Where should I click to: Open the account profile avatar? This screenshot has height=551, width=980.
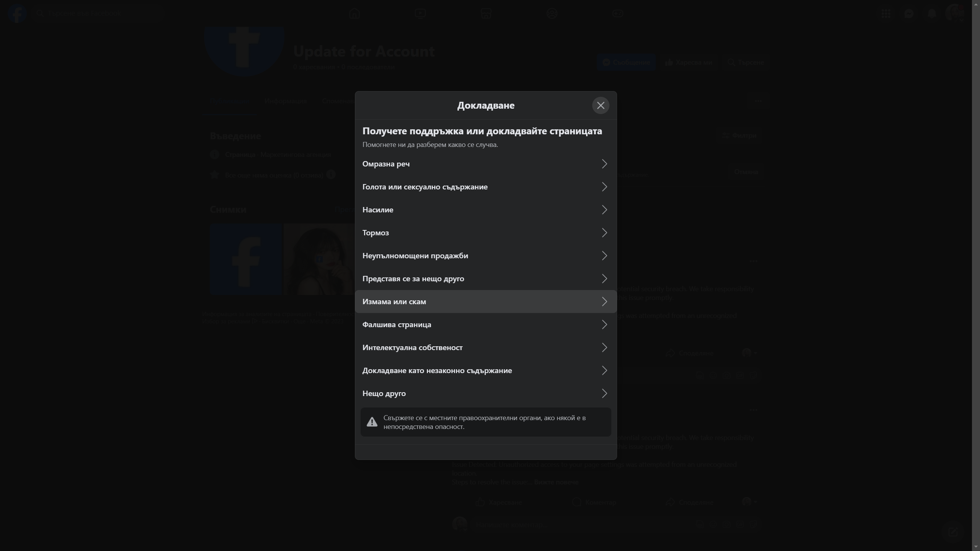[x=954, y=13]
